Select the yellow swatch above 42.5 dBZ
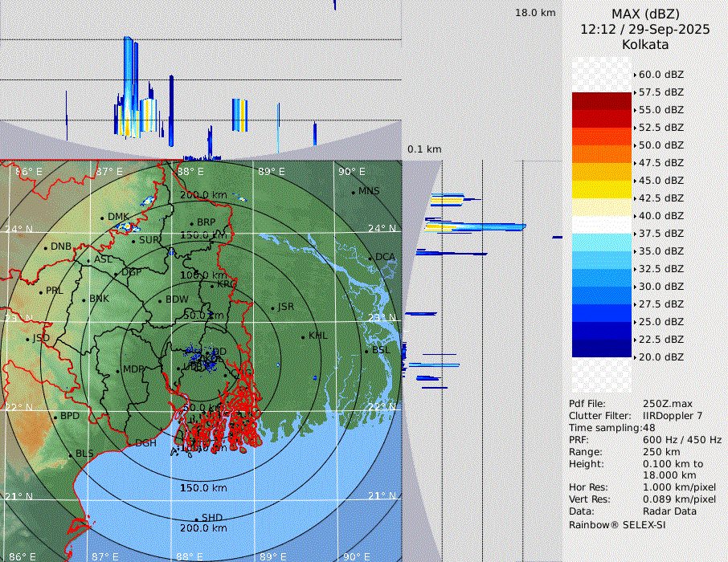Screen dimensions: 728x562 (602, 189)
